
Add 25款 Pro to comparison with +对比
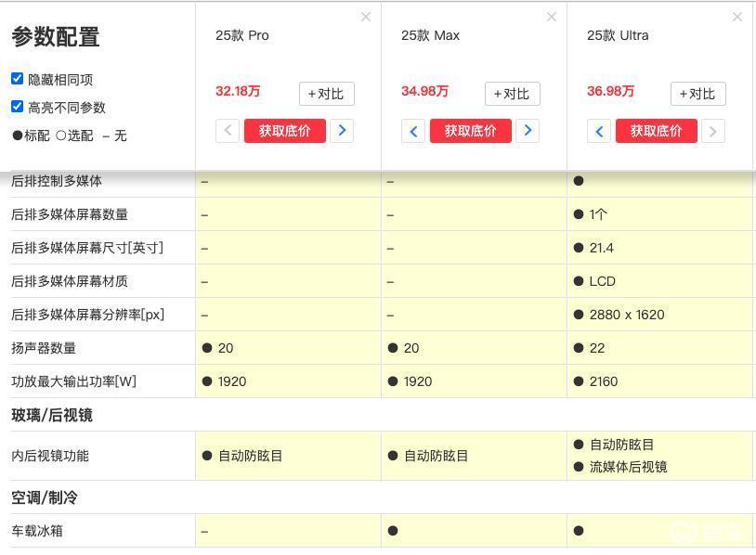click(x=326, y=94)
